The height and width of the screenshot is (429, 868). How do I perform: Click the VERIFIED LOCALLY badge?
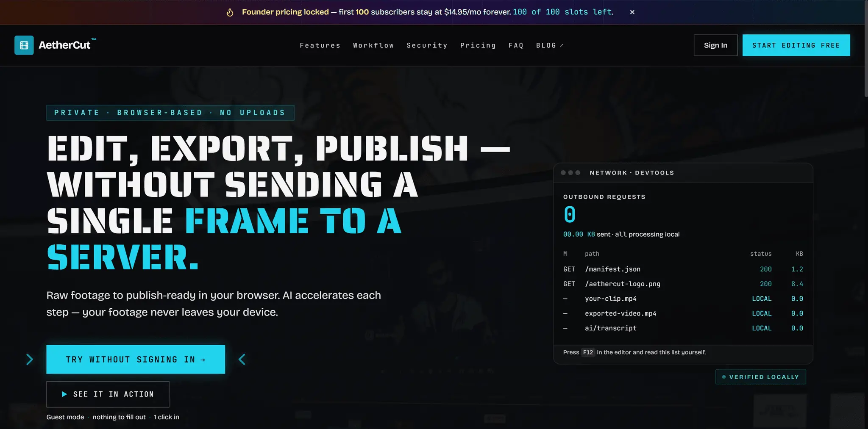click(x=761, y=377)
